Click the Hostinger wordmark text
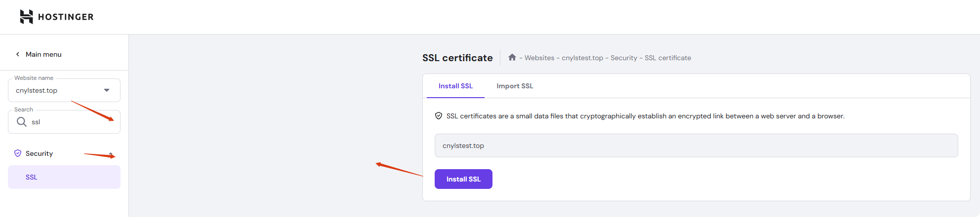Screen dimensions: 980x217 point(66,17)
